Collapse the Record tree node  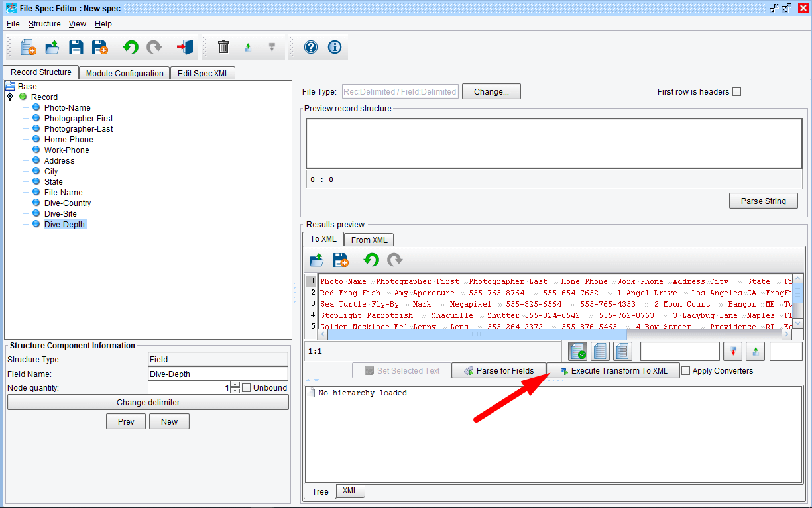pos(10,97)
